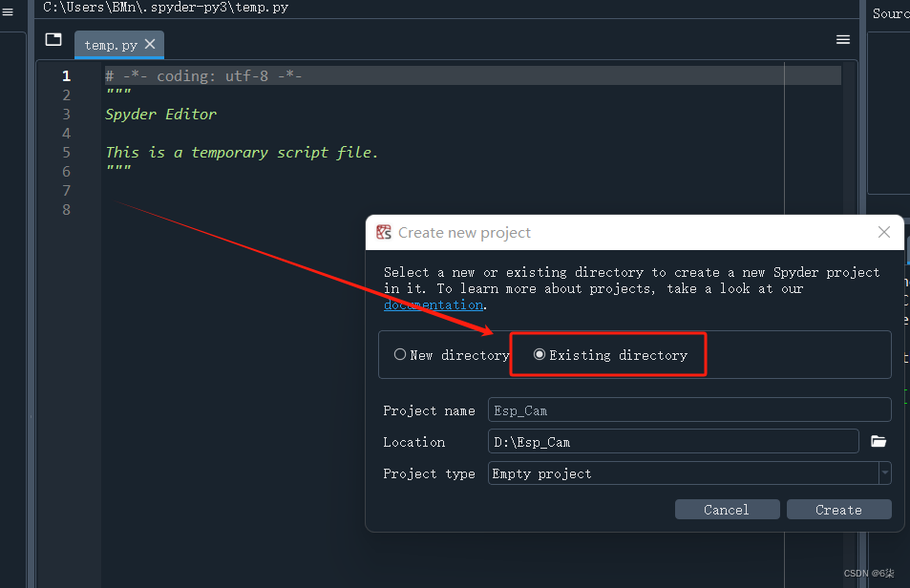Viewport: 910px width, 588px height.
Task: Select the New directory radio button
Action: [x=400, y=354]
